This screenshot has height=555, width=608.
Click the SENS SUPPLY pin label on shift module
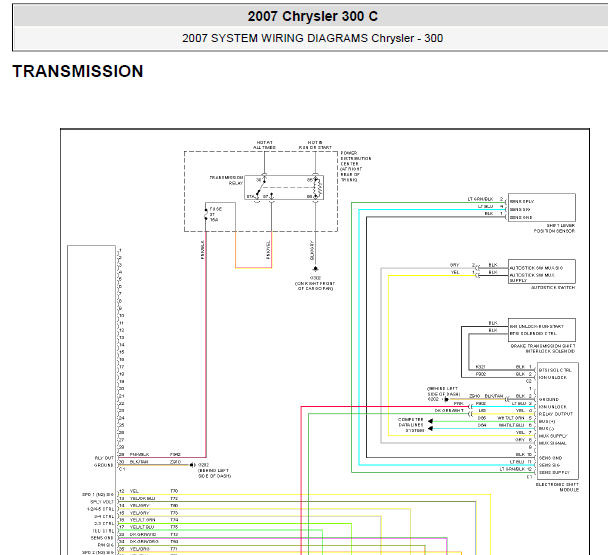point(554,472)
